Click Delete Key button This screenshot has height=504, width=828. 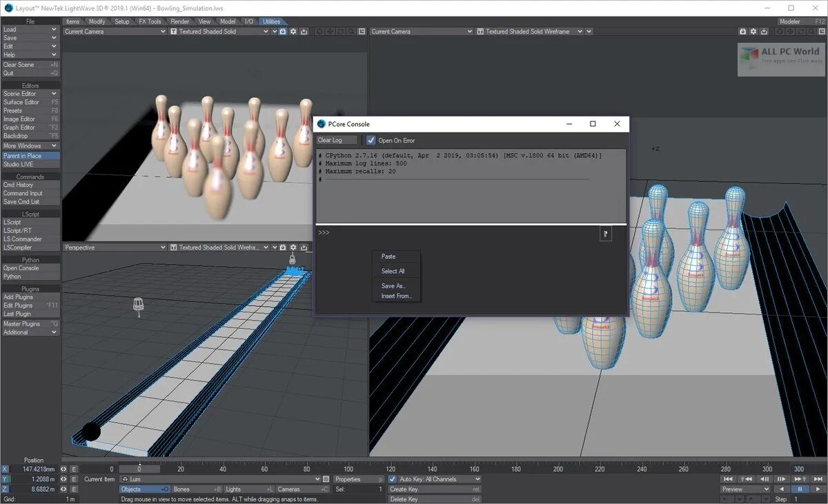(x=434, y=498)
